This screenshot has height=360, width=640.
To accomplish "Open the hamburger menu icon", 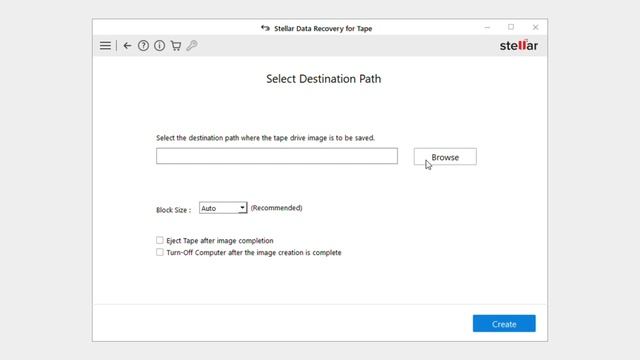I will click(105, 46).
